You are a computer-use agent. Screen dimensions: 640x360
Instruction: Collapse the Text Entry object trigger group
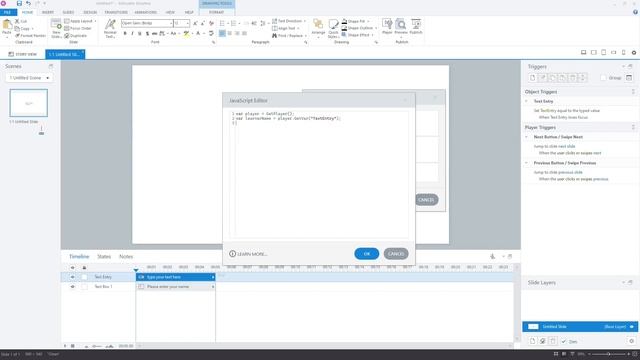click(x=526, y=101)
